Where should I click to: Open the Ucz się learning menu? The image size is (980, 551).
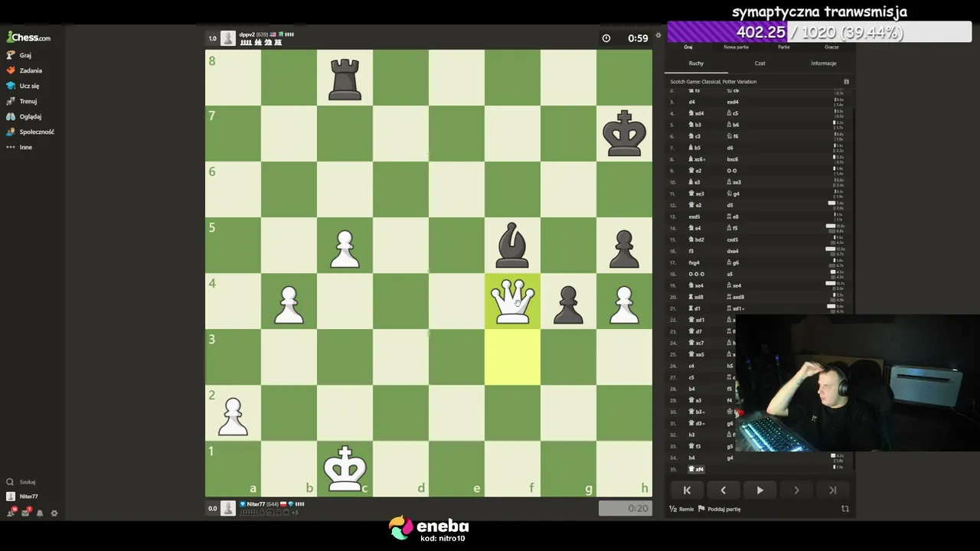23,86
